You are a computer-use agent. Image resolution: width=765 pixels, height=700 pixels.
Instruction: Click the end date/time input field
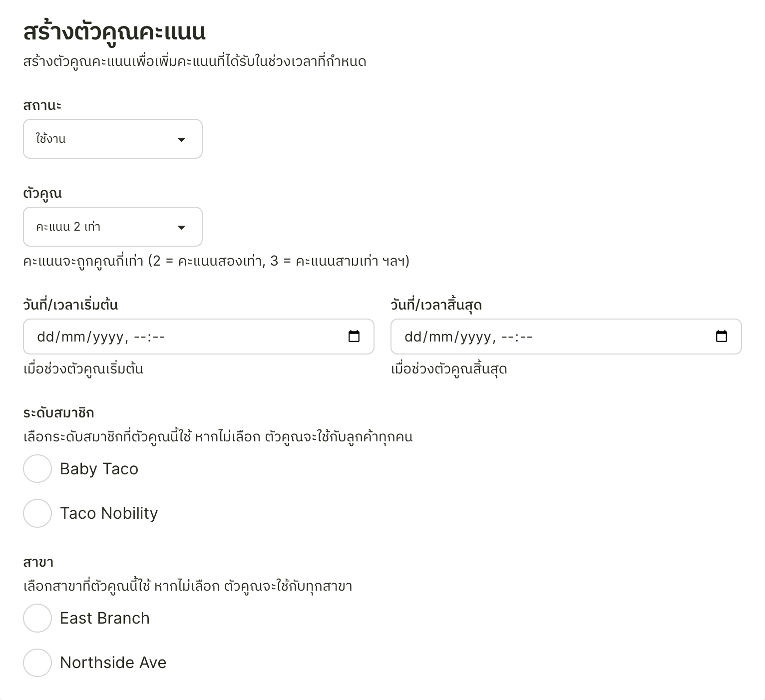pos(566,337)
